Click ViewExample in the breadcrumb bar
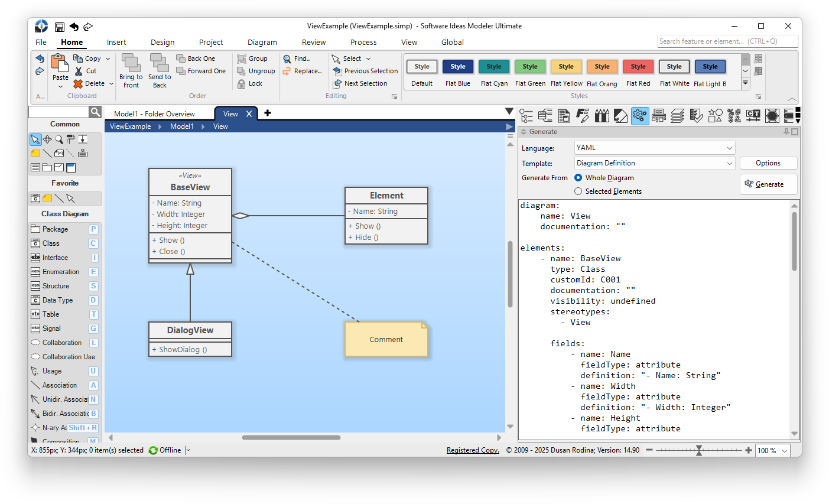The height and width of the screenshot is (504, 829). point(130,126)
